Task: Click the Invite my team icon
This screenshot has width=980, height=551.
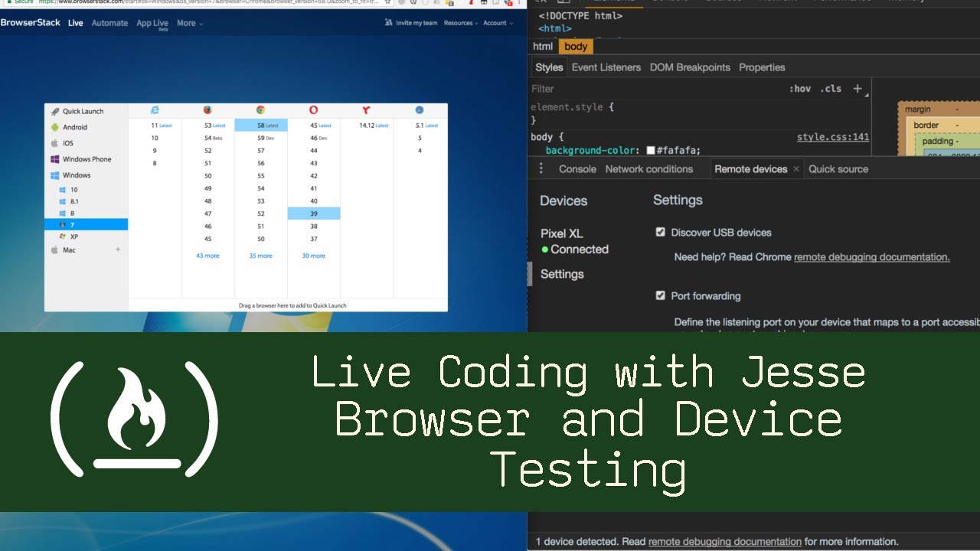Action: point(389,23)
